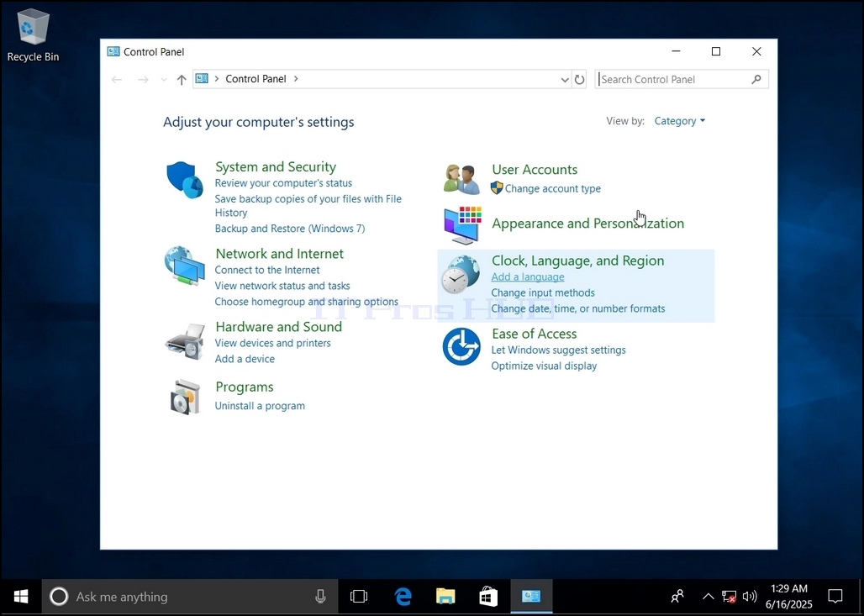The image size is (864, 616).
Task: Click the search magnifier icon
Action: (756, 79)
